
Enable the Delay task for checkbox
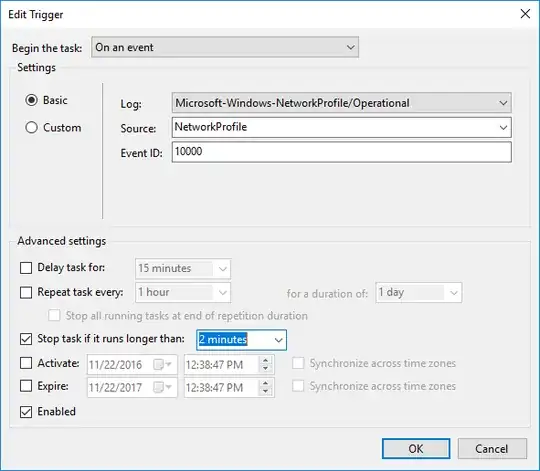pos(26,268)
